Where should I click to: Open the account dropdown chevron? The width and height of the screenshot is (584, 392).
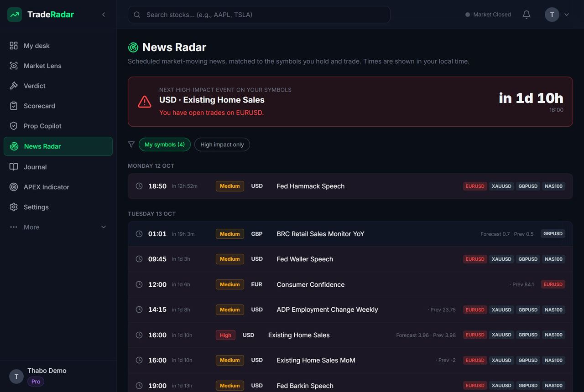(x=567, y=15)
